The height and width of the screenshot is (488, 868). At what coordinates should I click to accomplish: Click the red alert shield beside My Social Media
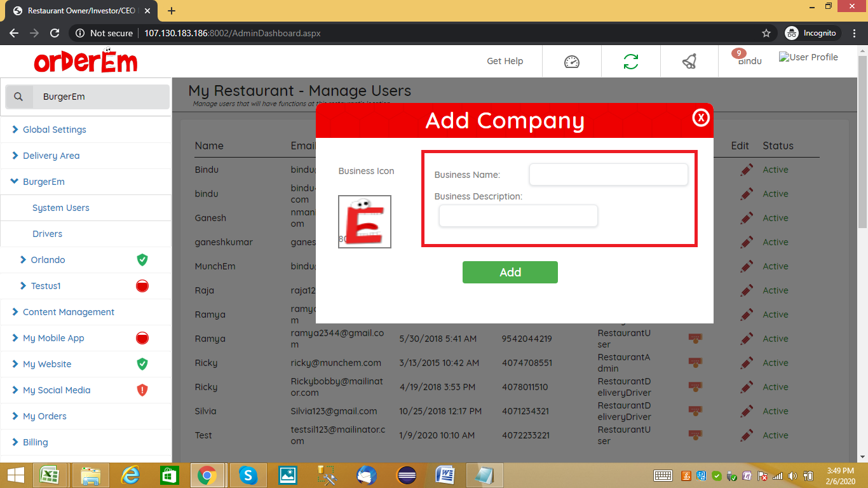click(x=142, y=390)
